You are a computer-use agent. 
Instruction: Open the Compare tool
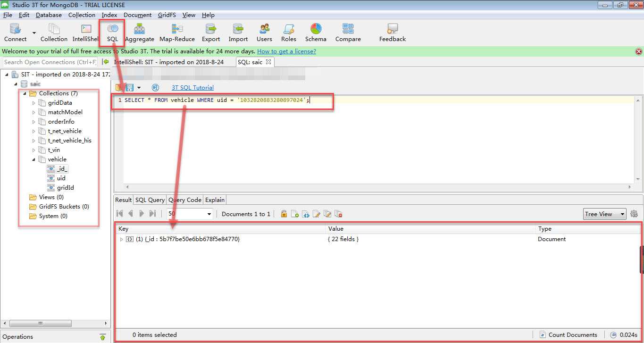click(348, 33)
